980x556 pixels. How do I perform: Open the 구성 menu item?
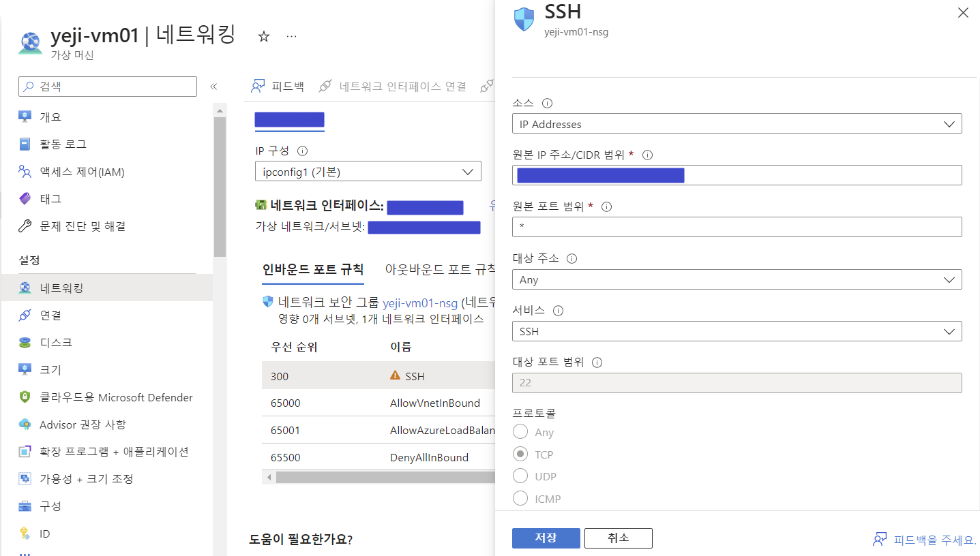pos(107,506)
